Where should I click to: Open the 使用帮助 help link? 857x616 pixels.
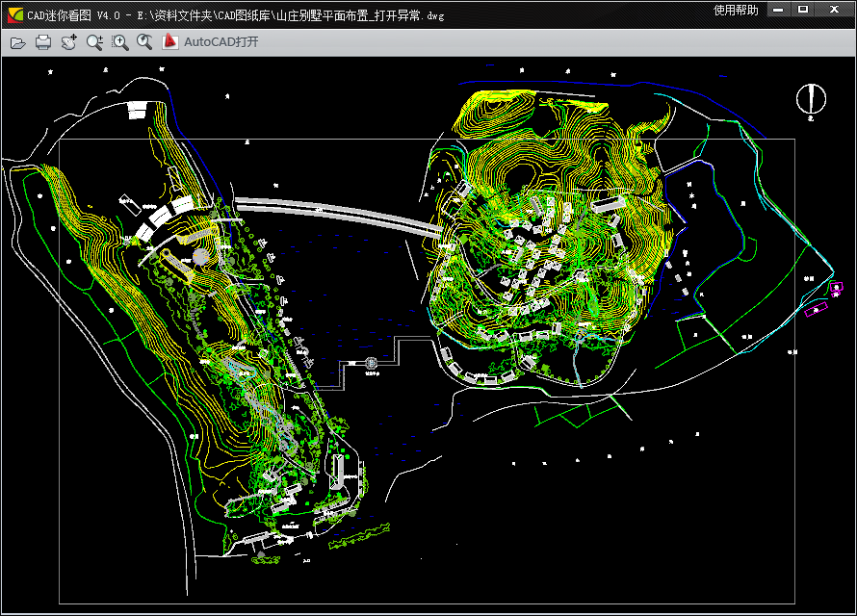pyautogui.click(x=735, y=10)
